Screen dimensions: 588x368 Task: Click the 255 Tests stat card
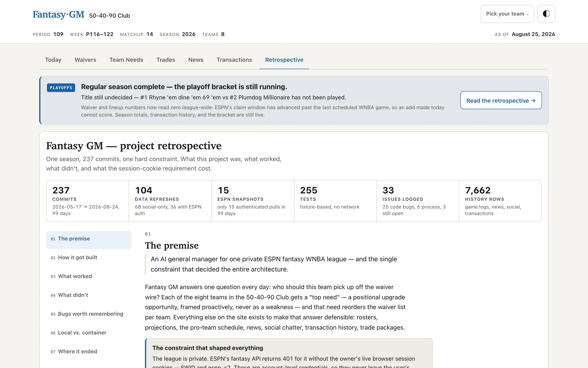click(335, 201)
